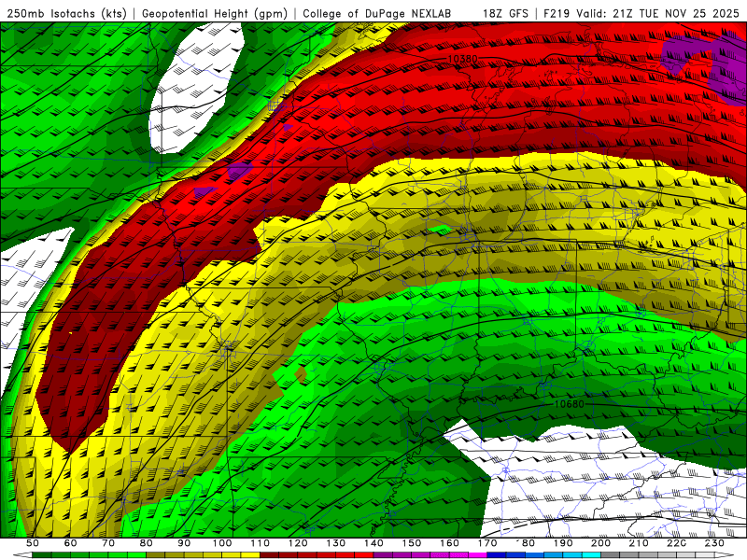
Task: Click the 10380 height contour label
Action: (x=462, y=59)
